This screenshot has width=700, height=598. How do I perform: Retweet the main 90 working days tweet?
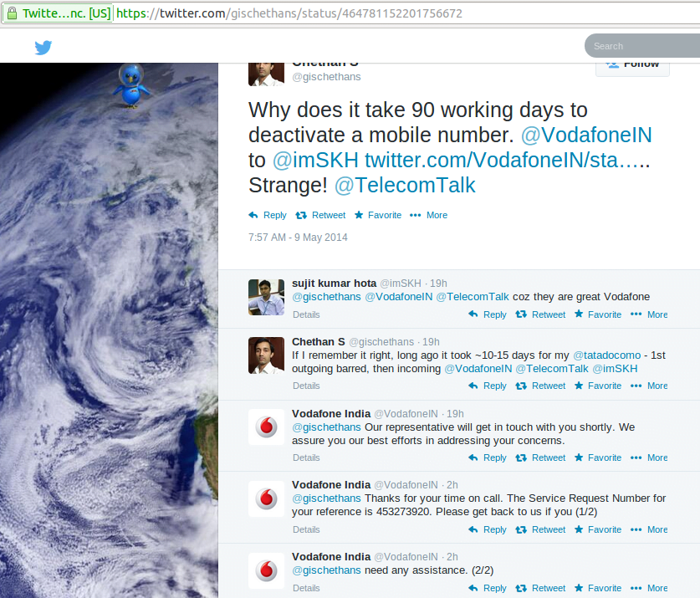tap(320, 215)
